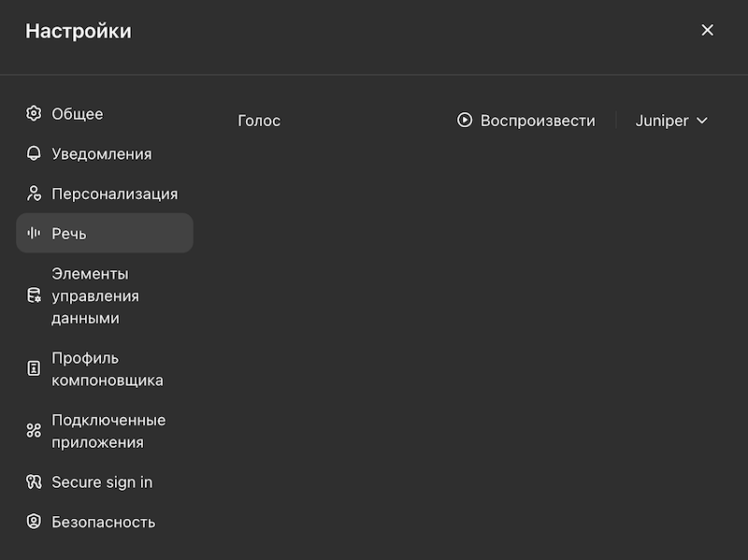Go to the Безопасность tab
748x560 pixels.
coord(104,523)
